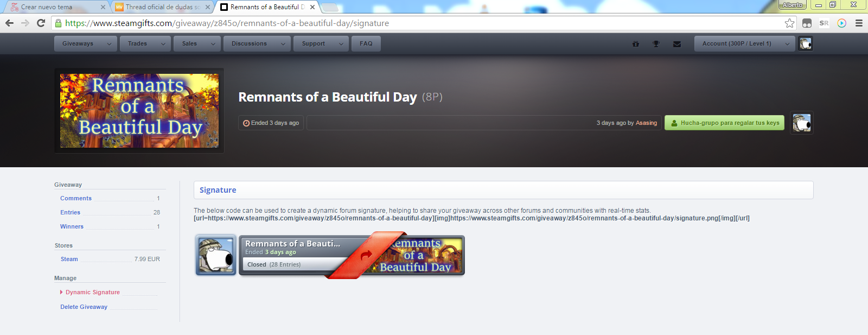This screenshot has height=335, width=868.
Task: Click the creator avatar beside the group button
Action: pos(802,123)
